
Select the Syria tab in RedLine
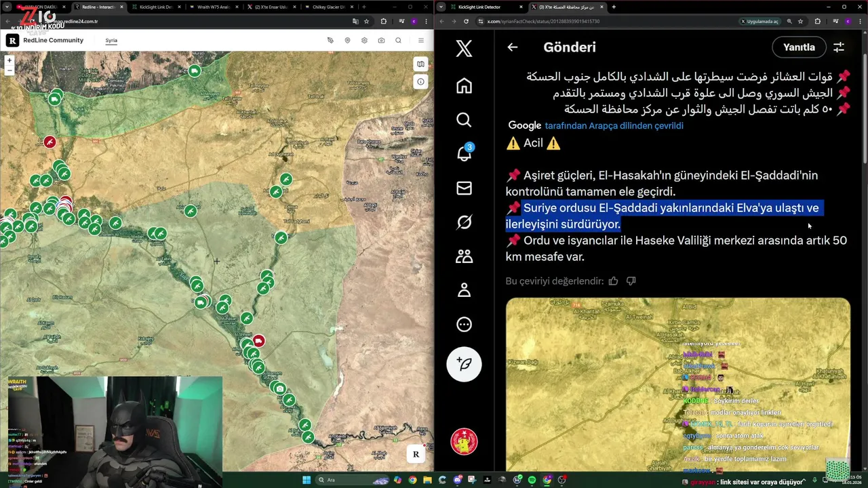click(111, 41)
